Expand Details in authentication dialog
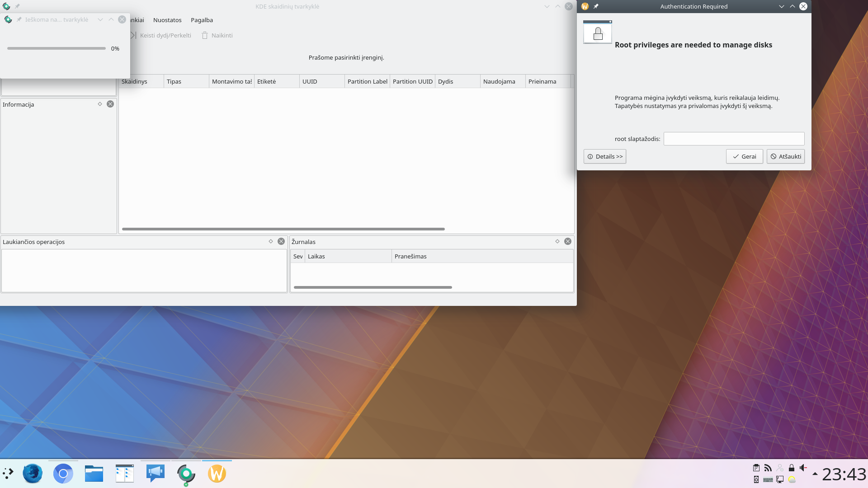Image resolution: width=868 pixels, height=488 pixels. pyautogui.click(x=605, y=156)
